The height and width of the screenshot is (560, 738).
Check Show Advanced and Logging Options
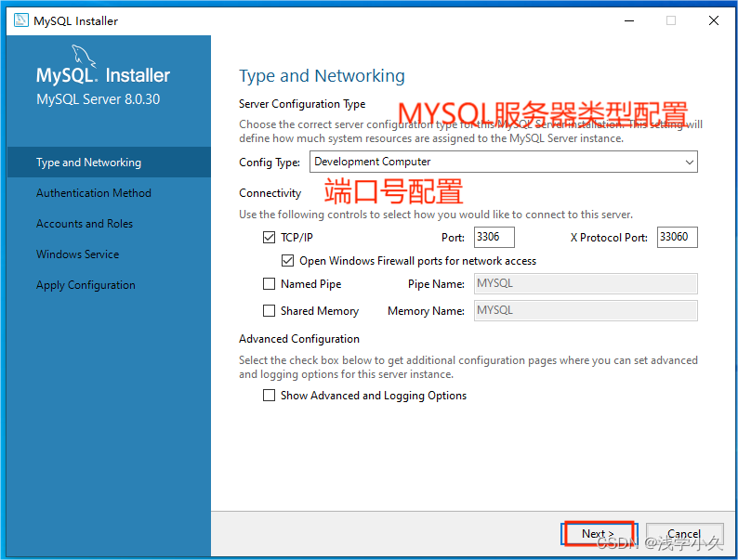tap(269, 396)
